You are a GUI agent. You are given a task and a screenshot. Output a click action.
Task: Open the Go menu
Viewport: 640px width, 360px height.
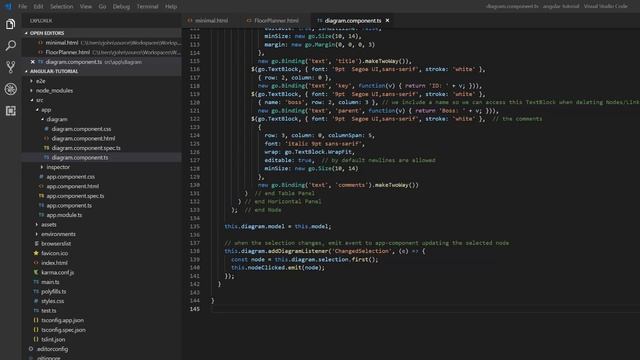point(102,7)
